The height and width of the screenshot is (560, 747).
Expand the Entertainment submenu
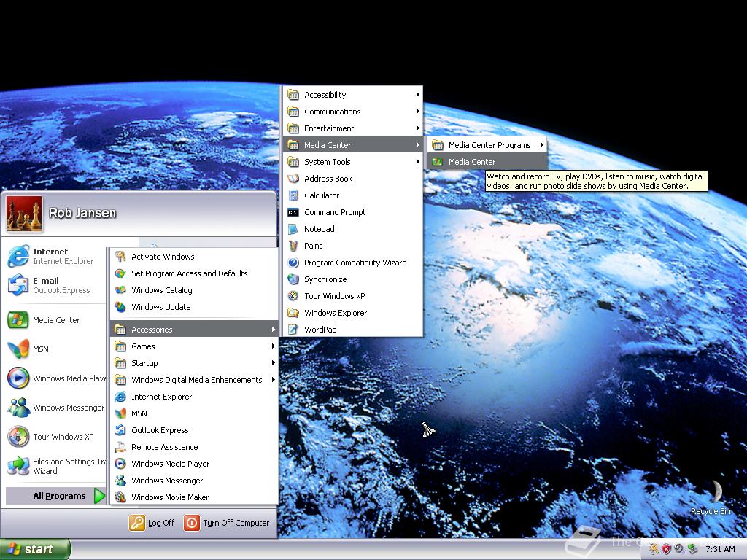click(x=353, y=128)
